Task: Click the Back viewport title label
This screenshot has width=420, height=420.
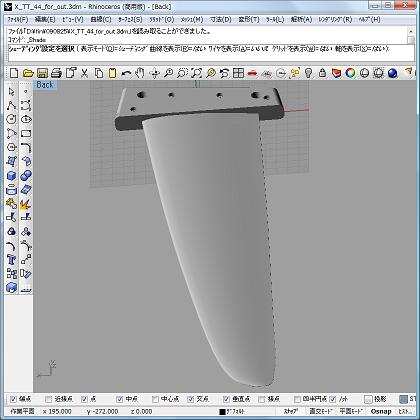Action: point(45,85)
